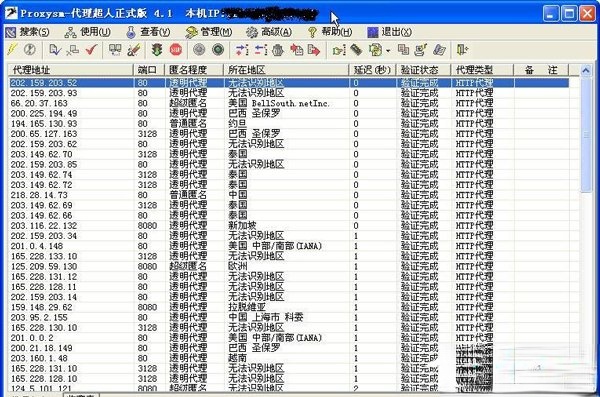
Task: Click the traffic light toolbar icon
Action: coord(157,50)
